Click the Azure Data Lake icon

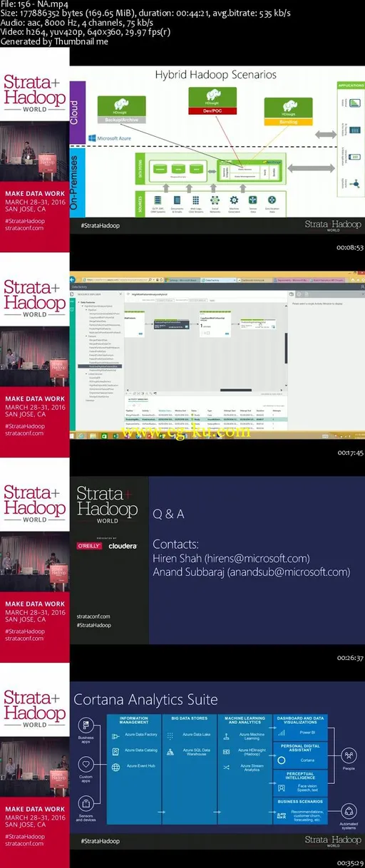[x=171, y=736]
